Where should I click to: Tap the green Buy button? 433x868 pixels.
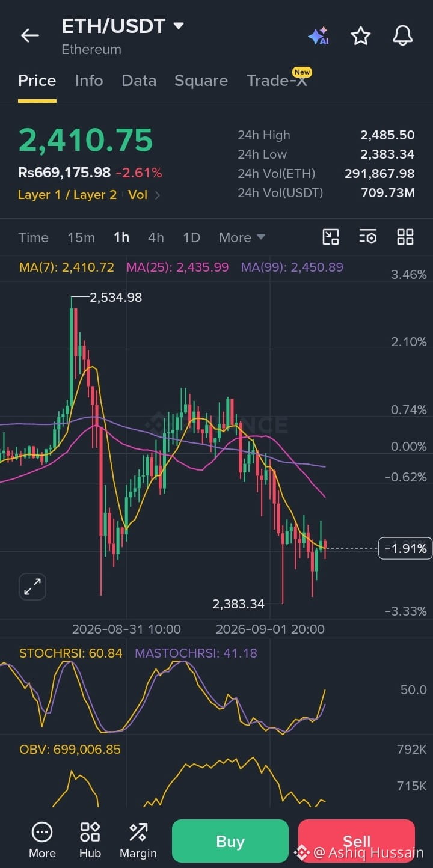(230, 841)
